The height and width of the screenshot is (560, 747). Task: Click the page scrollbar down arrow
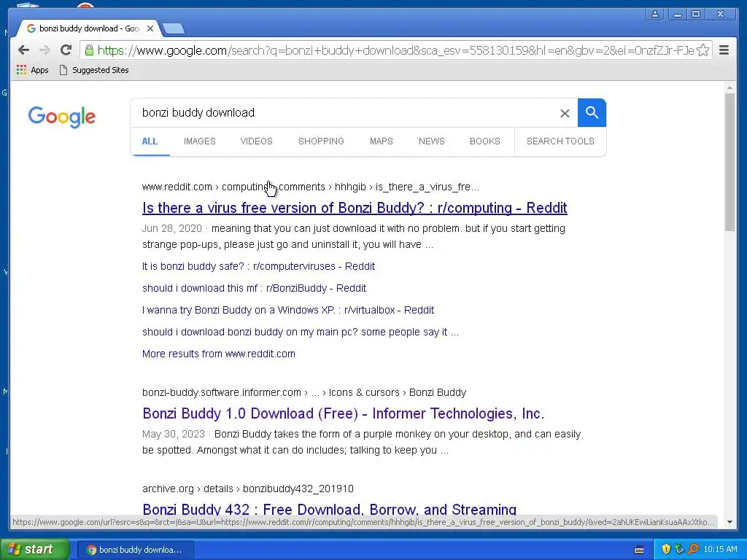(x=729, y=522)
